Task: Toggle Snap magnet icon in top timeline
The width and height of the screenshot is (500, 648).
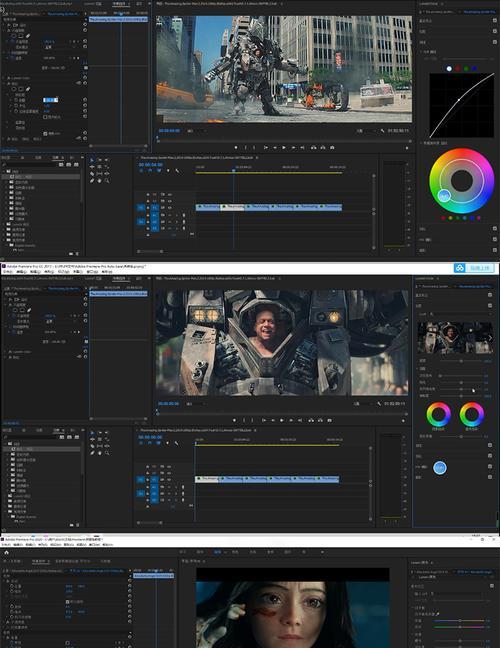Action: click(150, 170)
